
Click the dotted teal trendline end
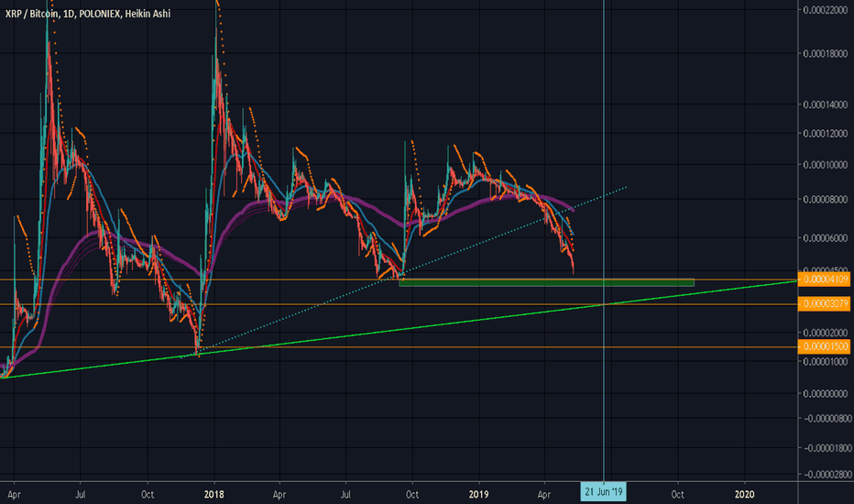[627, 187]
